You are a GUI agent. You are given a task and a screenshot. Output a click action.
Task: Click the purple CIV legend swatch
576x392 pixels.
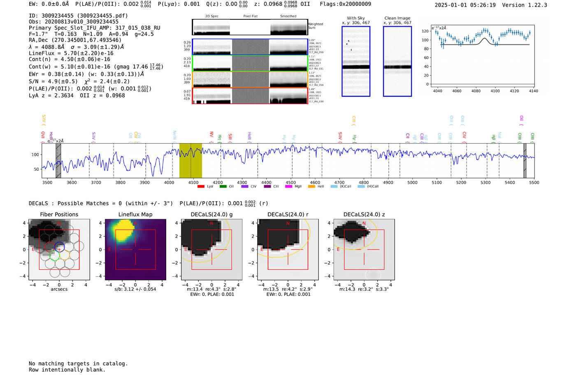pos(245,186)
